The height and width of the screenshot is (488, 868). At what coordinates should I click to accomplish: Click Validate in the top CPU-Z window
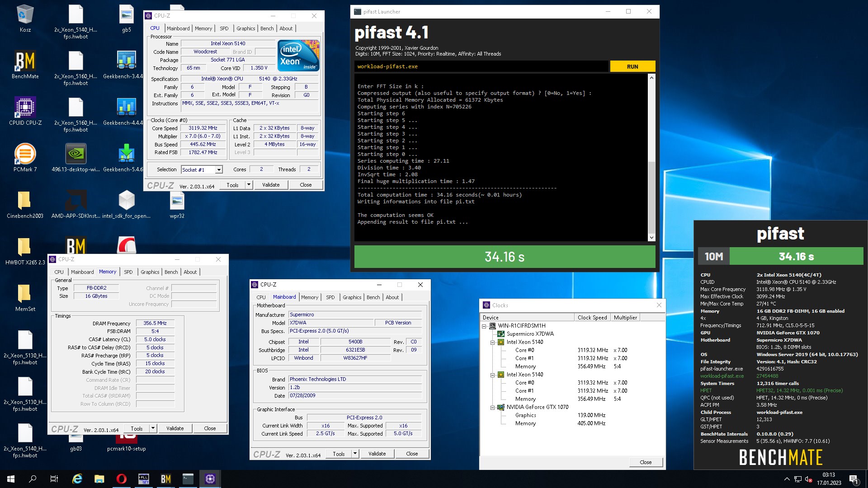point(271,185)
